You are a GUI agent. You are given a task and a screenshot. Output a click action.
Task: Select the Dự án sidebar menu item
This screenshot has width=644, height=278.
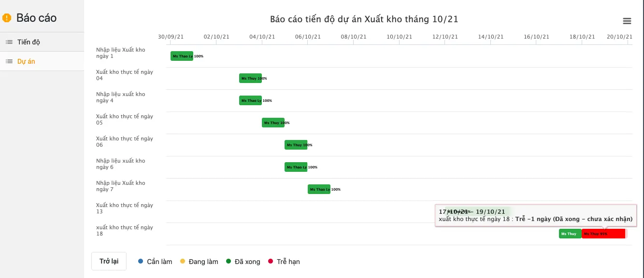pos(42,61)
